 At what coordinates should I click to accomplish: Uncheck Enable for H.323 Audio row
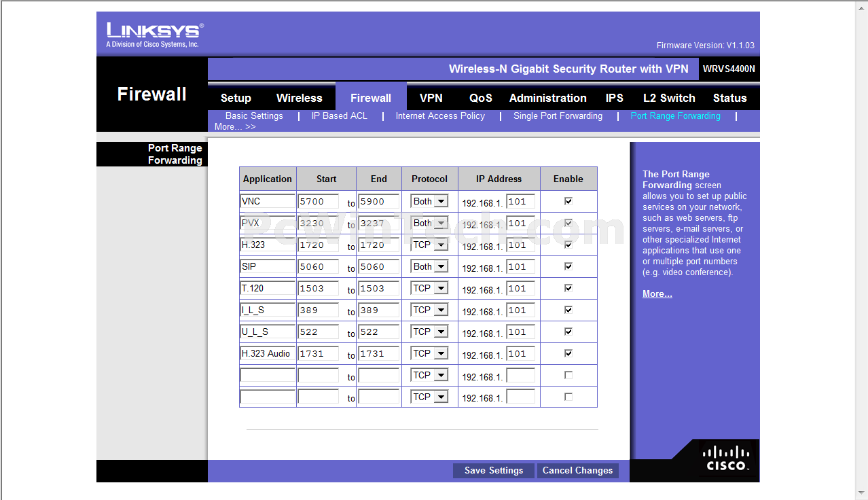(x=568, y=353)
